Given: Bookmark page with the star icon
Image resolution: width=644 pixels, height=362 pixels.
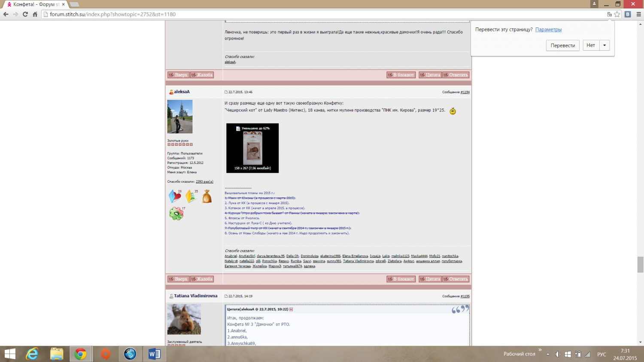Looking at the screenshot, I should tap(617, 14).
